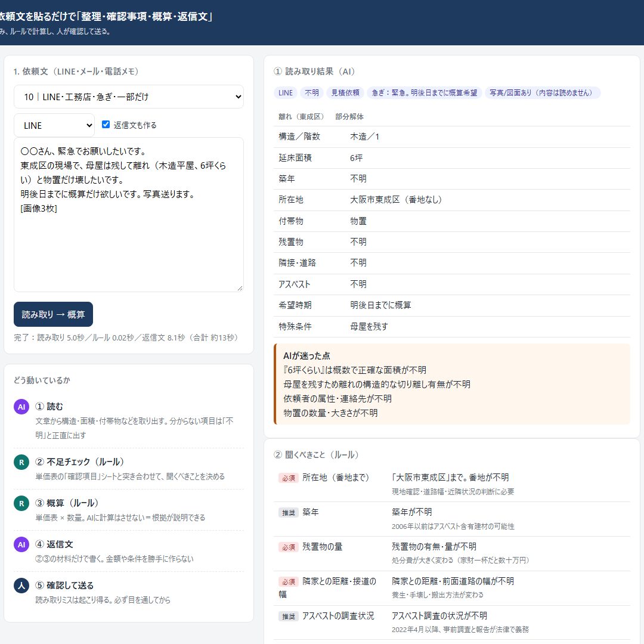The image size is (644, 644).
Task: Open the LINE channel dropdown beside 返信文も作る
Action: tap(54, 125)
